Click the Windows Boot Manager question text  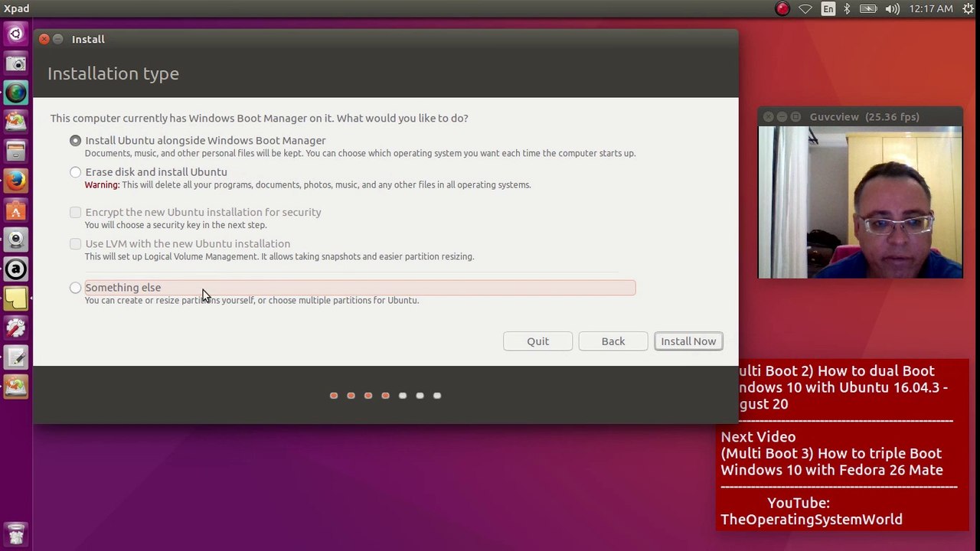coord(259,118)
